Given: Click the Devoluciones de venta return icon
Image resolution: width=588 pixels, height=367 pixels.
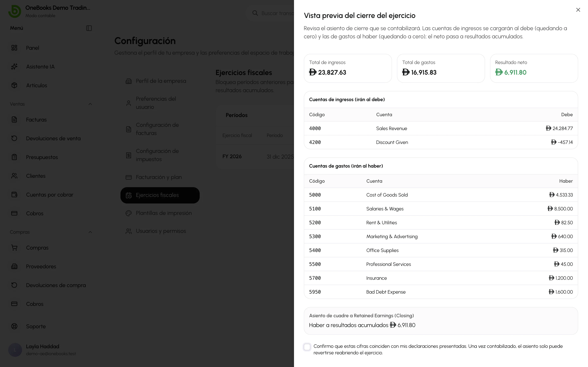Looking at the screenshot, I should [x=14, y=138].
